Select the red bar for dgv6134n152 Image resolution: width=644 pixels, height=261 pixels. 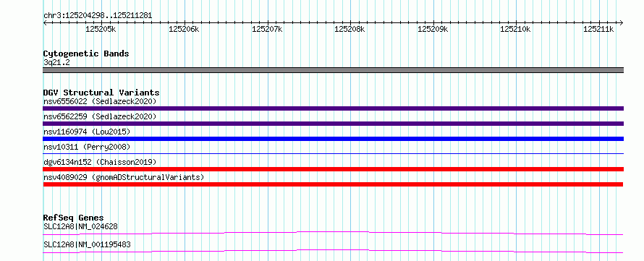[x=333, y=169]
